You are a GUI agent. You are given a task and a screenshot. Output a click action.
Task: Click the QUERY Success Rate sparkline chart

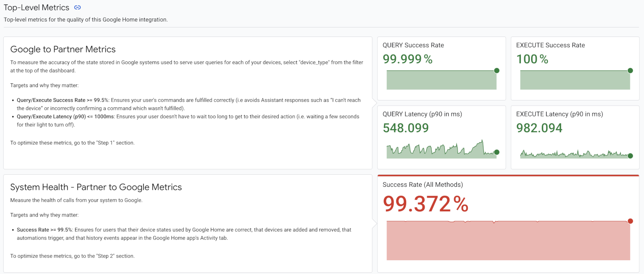coord(441,80)
